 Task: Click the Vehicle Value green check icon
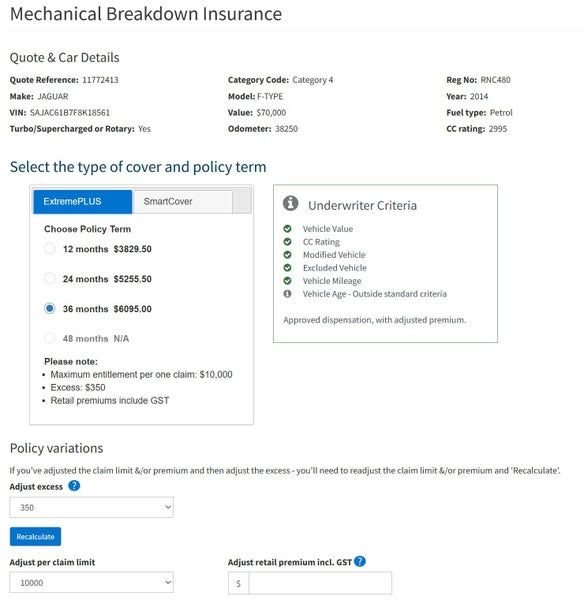[287, 228]
